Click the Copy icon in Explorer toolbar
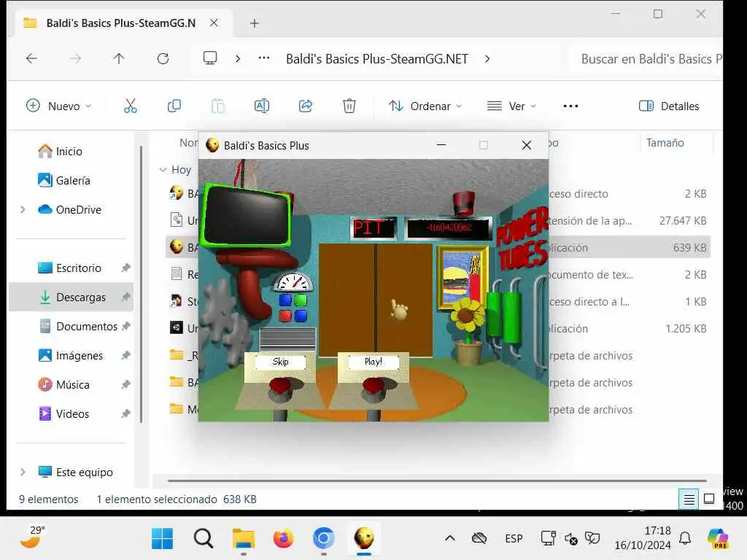747x560 pixels. point(174,106)
